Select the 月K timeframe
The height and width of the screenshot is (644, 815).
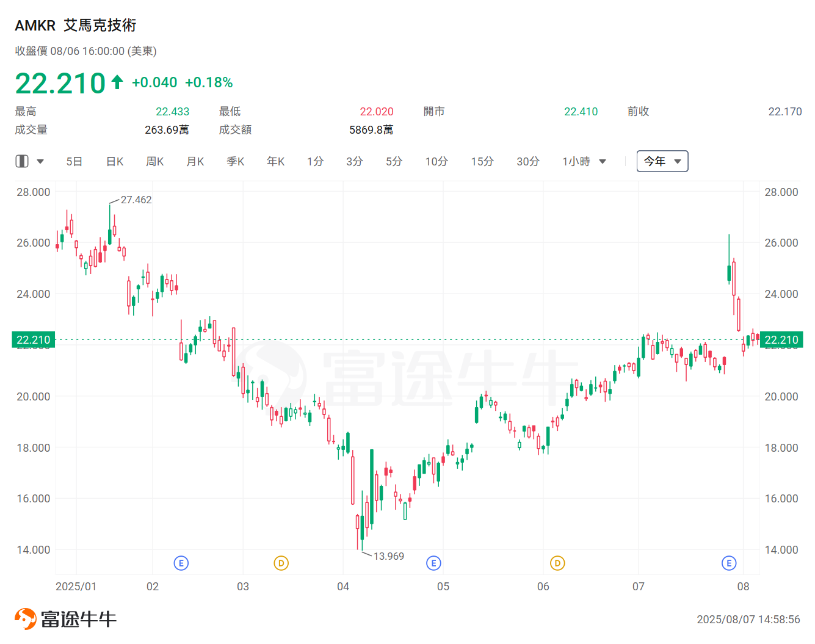click(195, 161)
